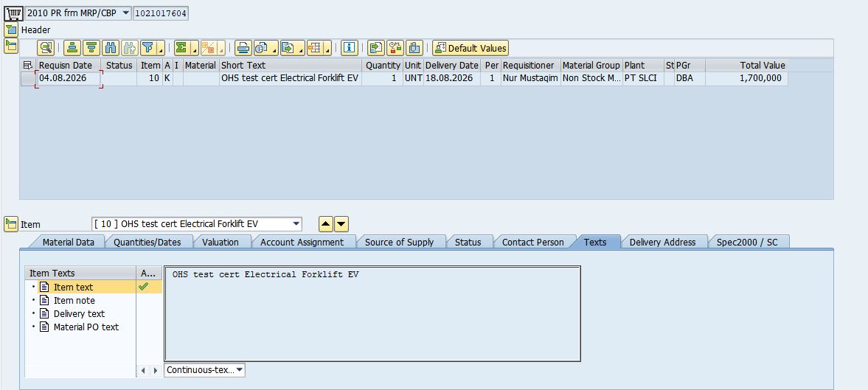Collapse the item overview grid toggle
Viewport: 868px width, 390px height.
11,46
